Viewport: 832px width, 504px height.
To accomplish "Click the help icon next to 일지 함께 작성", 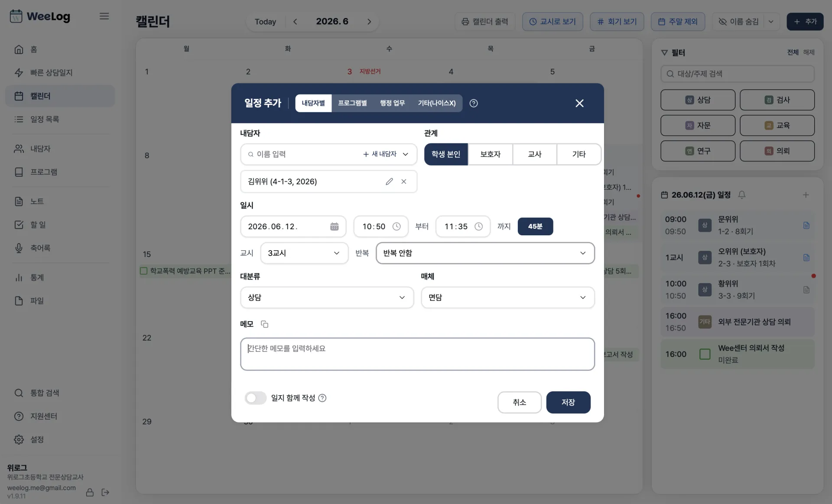I will pyautogui.click(x=322, y=398).
